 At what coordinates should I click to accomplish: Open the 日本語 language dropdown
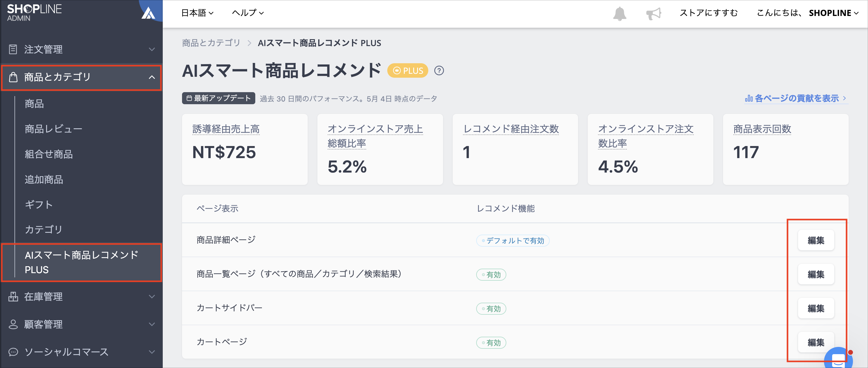click(197, 13)
